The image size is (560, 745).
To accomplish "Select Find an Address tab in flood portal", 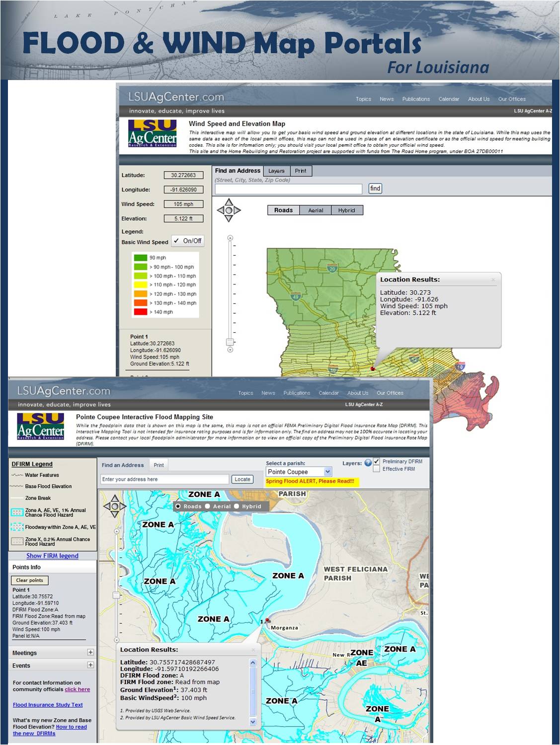I will pyautogui.click(x=123, y=465).
